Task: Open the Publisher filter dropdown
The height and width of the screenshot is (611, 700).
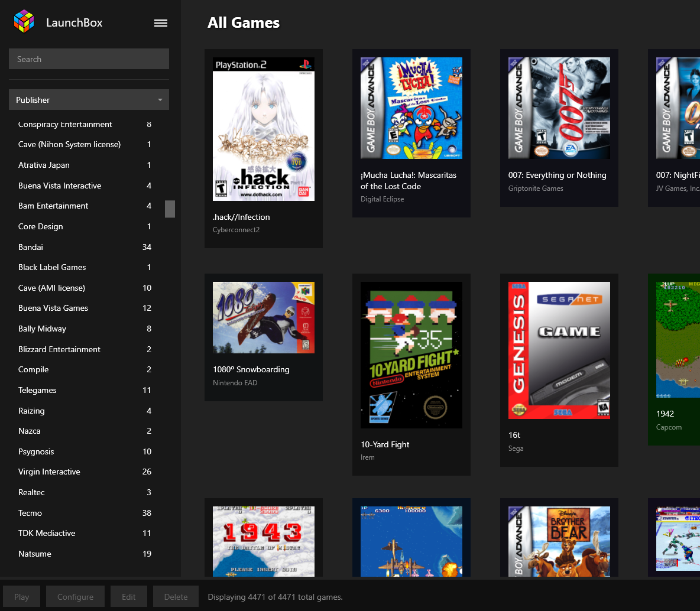Action: click(89, 100)
